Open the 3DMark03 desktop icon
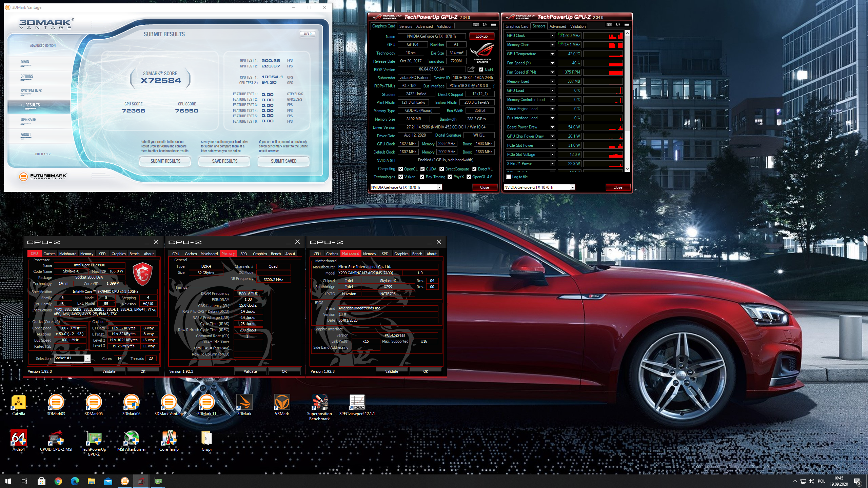Image resolution: width=868 pixels, height=488 pixels. click(x=56, y=405)
